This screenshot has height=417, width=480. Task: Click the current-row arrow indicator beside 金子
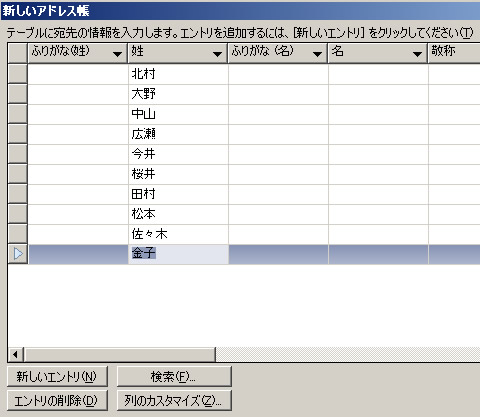[18, 254]
